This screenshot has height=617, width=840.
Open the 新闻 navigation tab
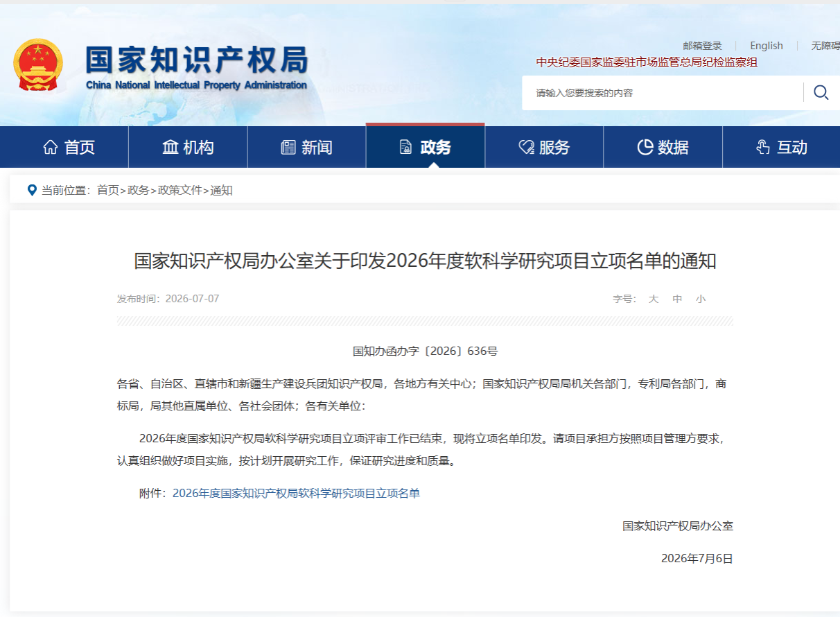click(307, 147)
